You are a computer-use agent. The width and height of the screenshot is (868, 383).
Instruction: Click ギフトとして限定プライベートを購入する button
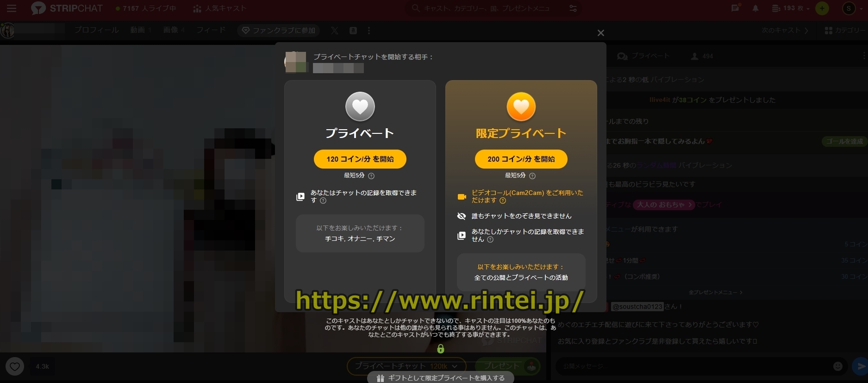tap(440, 378)
